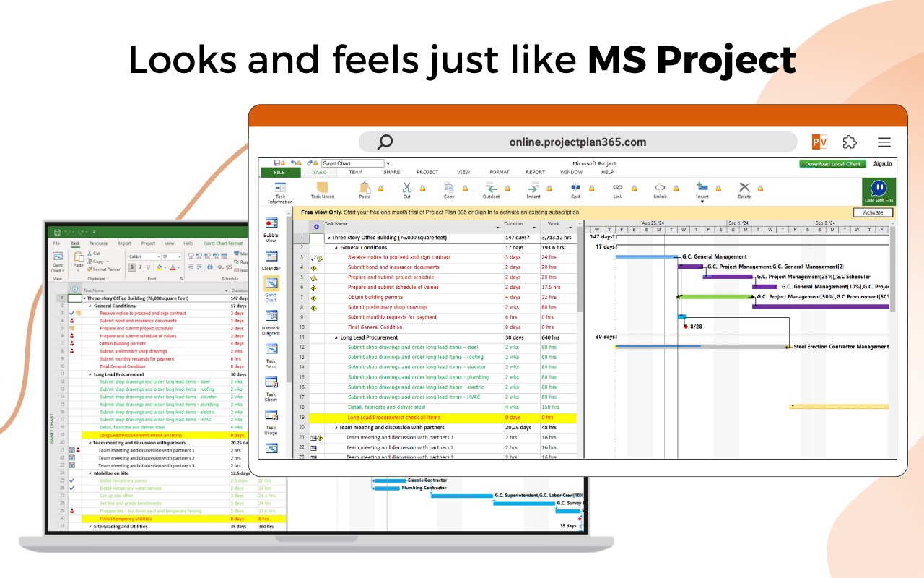This screenshot has width=924, height=578.
Task: Click the Chat with Erix button
Action: pyautogui.click(x=879, y=191)
